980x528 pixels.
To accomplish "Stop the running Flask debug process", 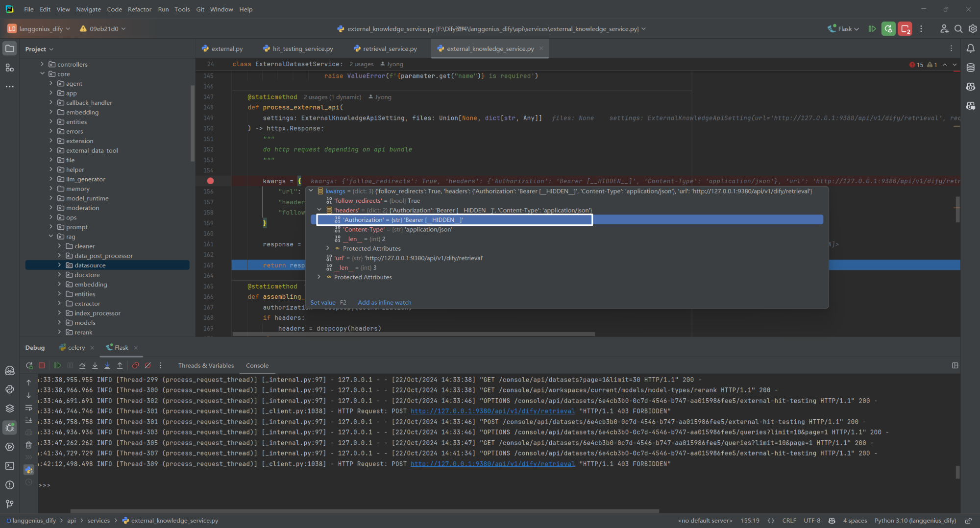I will [x=42, y=365].
